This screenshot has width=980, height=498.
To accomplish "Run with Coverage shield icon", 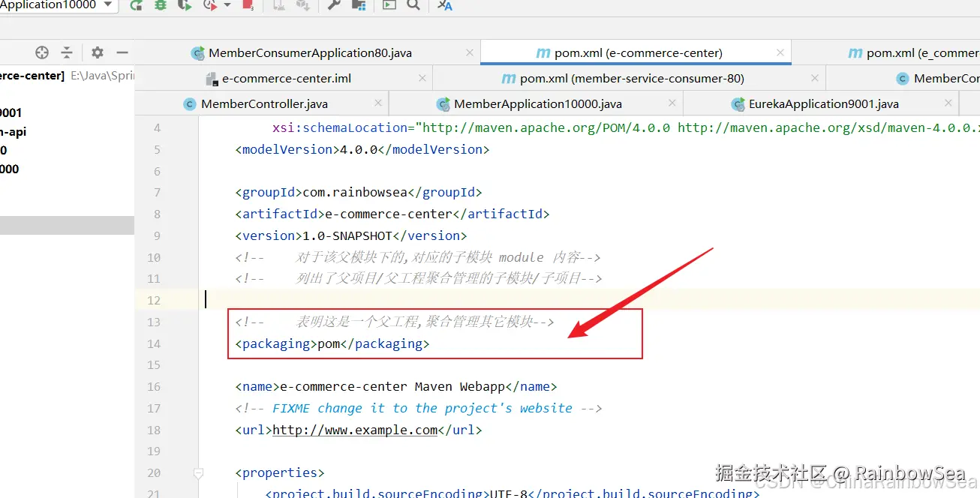I will point(185,5).
